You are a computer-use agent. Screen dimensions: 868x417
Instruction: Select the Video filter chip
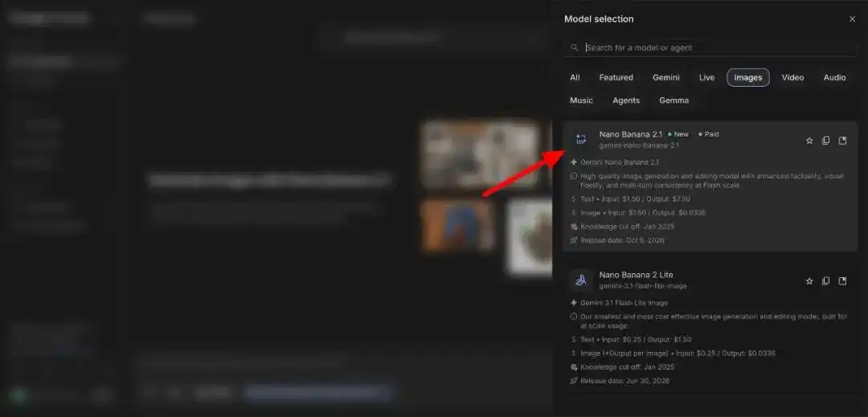pos(792,77)
